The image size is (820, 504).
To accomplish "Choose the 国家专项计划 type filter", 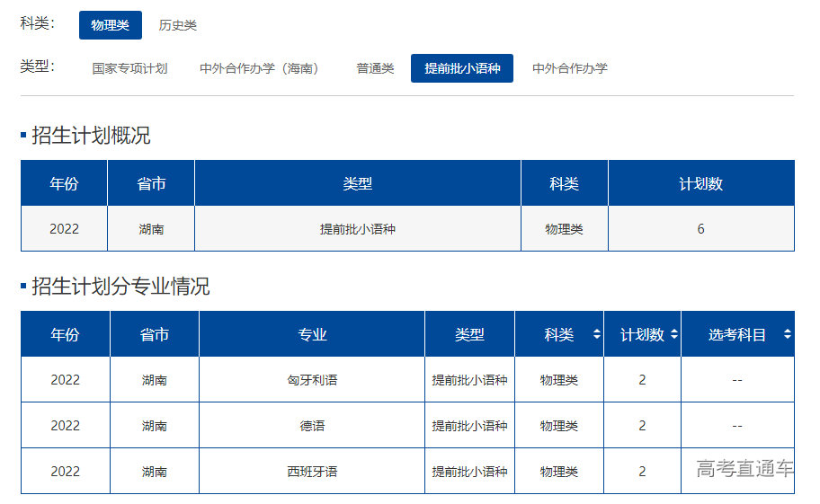I will [129, 68].
